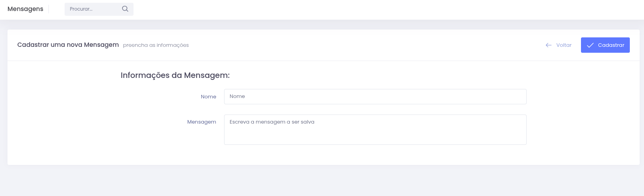Click the Mensagens page title
Screen dimensions: 644x196
(x=25, y=9)
